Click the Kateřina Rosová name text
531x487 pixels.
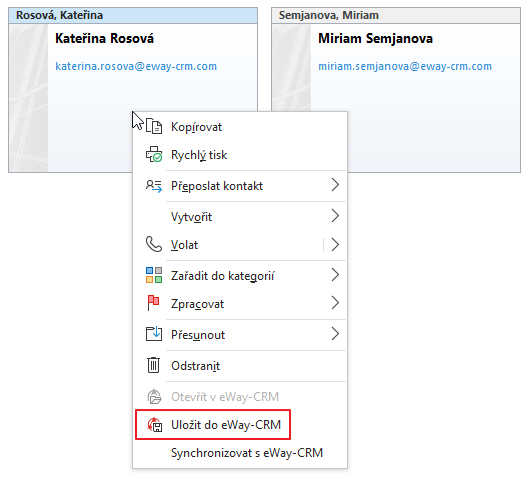[x=104, y=38]
